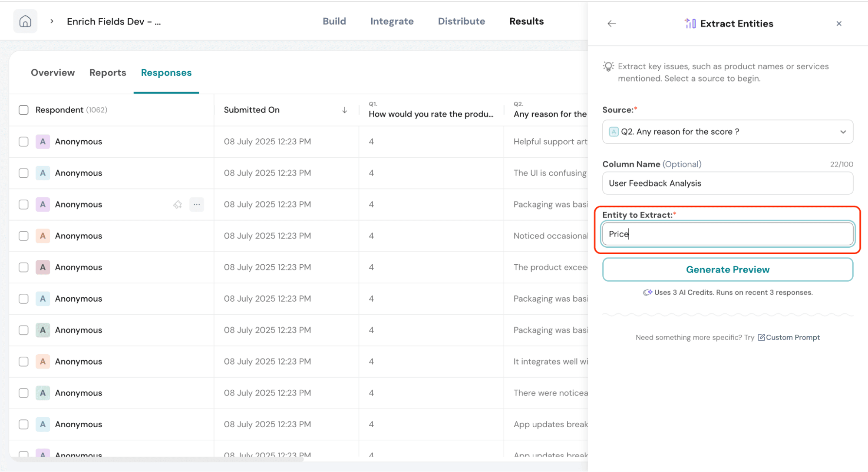Open the Overview tab
Image resolution: width=868 pixels, height=472 pixels.
click(53, 73)
